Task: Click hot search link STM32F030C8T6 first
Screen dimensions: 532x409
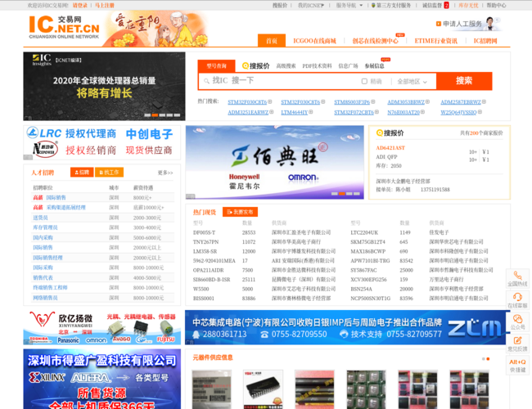Action: coord(247,102)
